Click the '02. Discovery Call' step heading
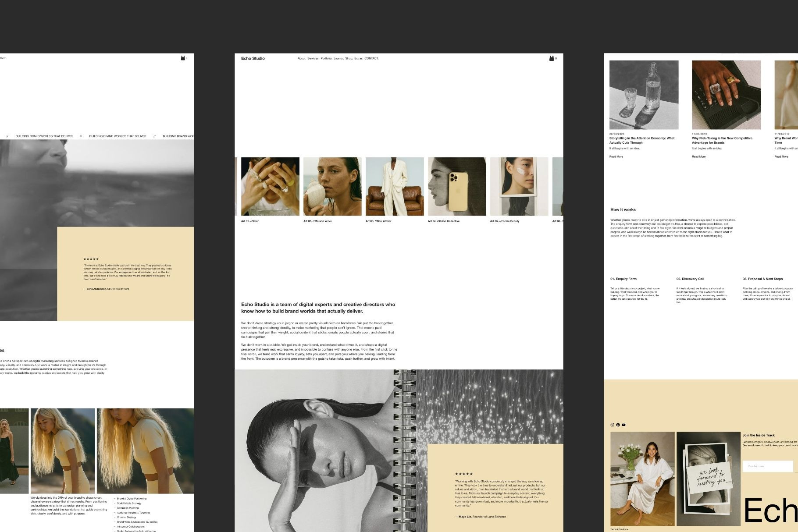Image resolution: width=798 pixels, height=532 pixels. tap(690, 279)
